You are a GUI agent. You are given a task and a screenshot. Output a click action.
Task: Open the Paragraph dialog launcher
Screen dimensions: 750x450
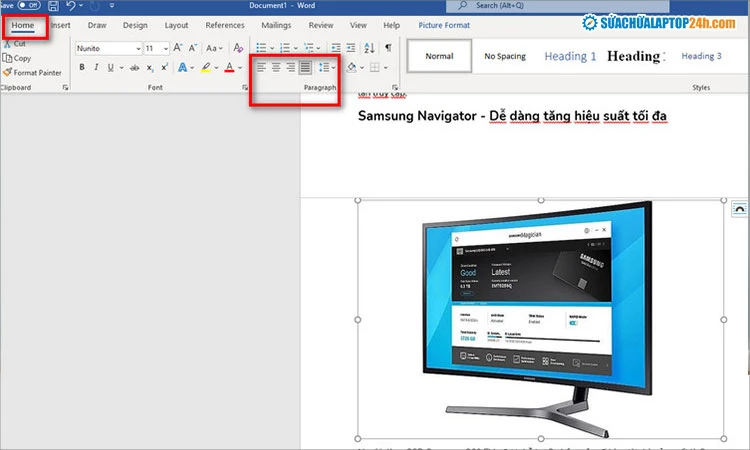(x=395, y=88)
